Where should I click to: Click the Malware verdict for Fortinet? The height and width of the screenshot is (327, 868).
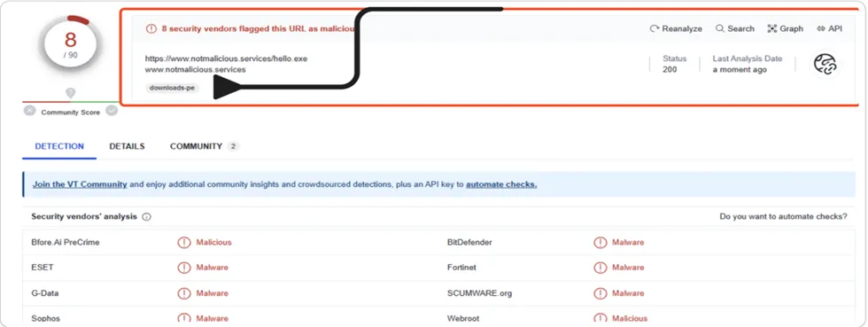[x=628, y=267]
